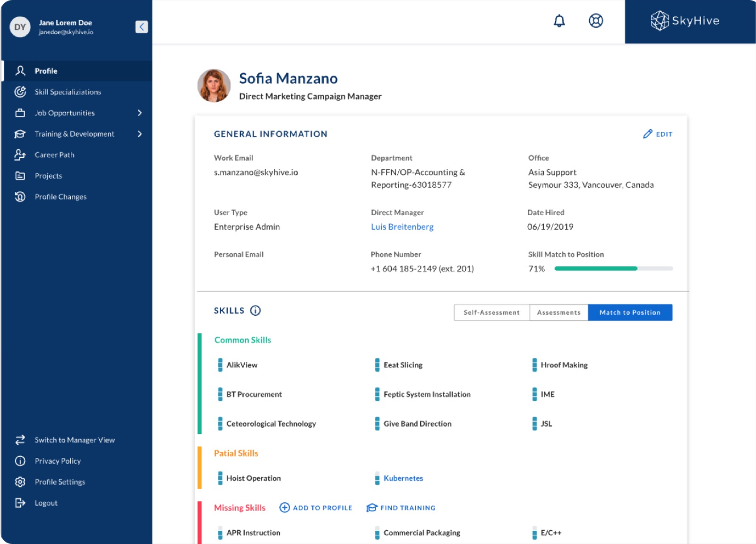Click the EDIT general information button
The image size is (756, 544).
(x=658, y=134)
